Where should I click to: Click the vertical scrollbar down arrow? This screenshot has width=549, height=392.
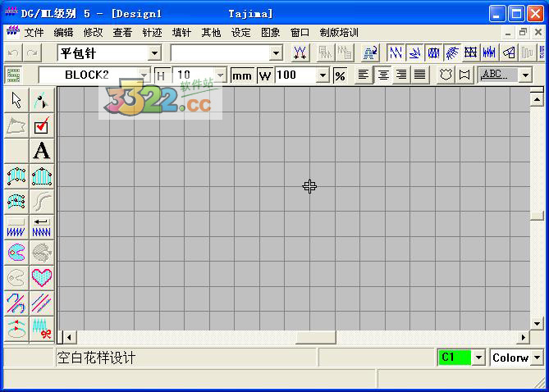pos(537,323)
